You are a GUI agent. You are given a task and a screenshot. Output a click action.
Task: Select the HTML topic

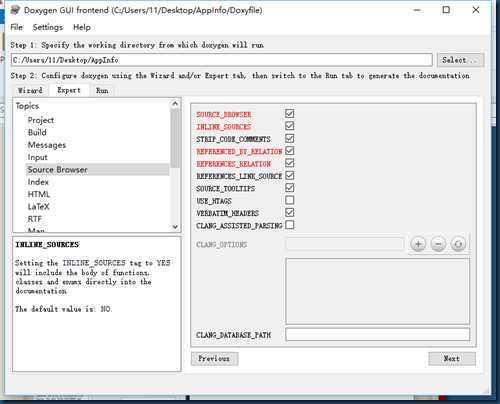tap(39, 194)
